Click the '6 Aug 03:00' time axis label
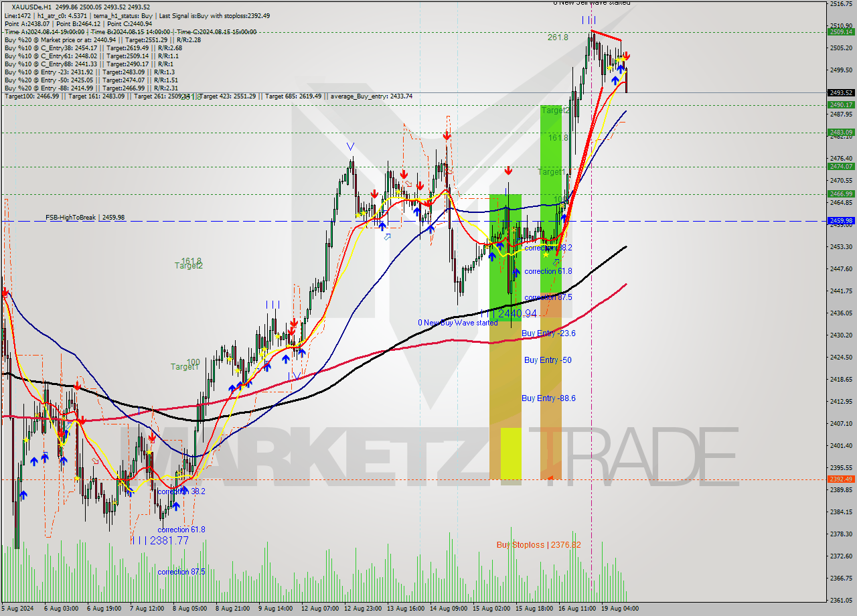 tap(61, 609)
